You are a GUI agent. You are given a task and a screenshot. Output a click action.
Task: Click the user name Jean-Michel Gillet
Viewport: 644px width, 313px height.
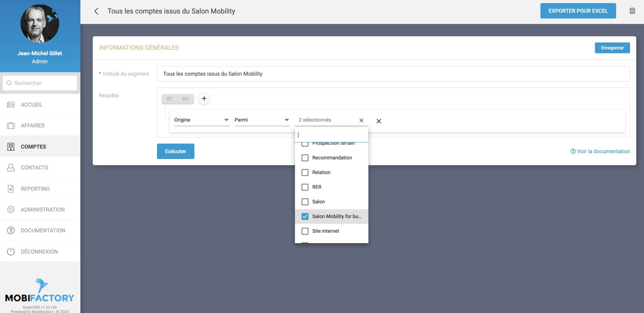pos(40,53)
